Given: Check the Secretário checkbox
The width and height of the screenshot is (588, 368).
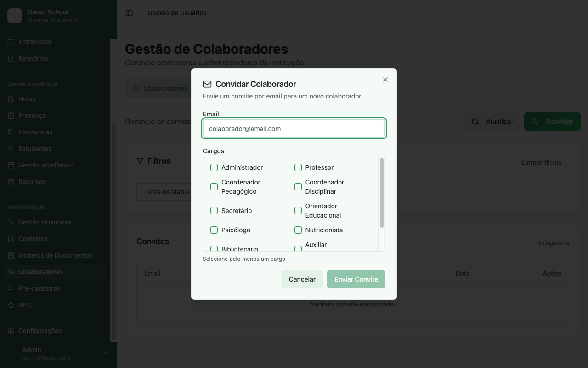Looking at the screenshot, I should 214,211.
